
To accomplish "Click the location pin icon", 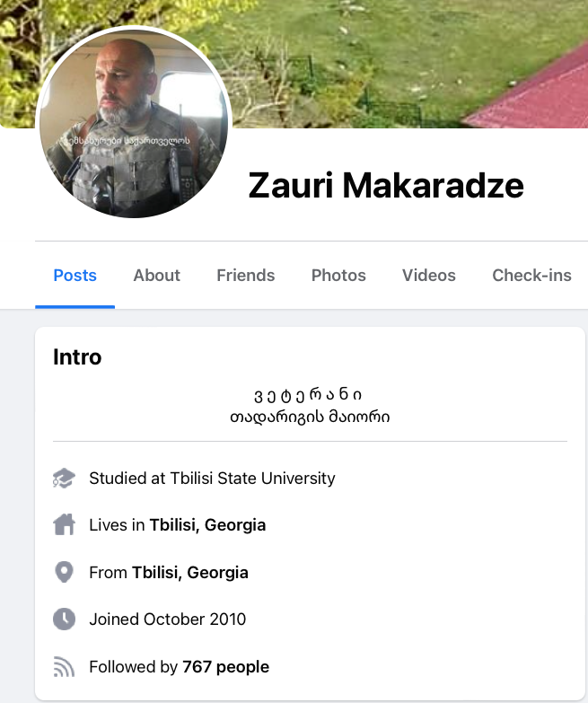I will tap(64, 573).
